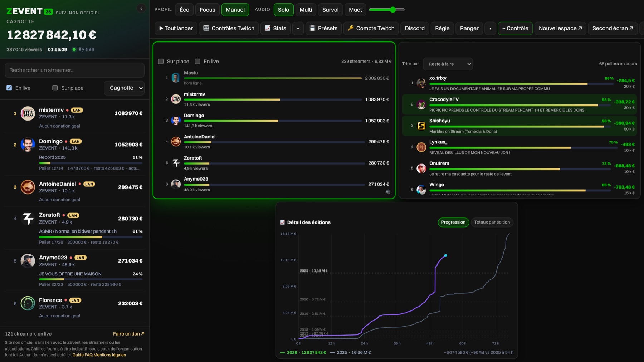Focus the Rechercher un streamer search field
Viewport: 644px width, 362px height.
point(75,70)
